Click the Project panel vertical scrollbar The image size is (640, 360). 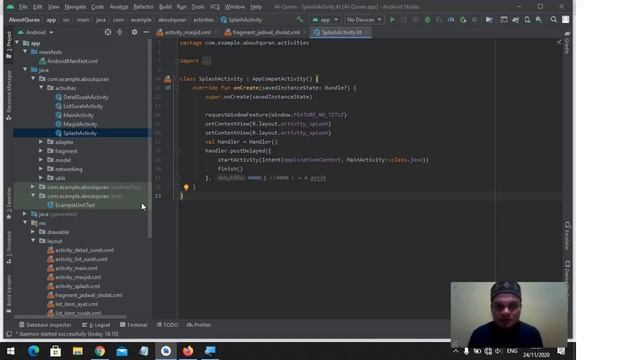(x=150, y=139)
